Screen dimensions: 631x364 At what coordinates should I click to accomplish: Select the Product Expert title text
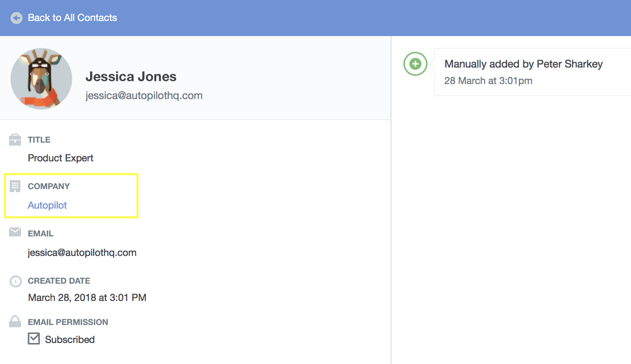point(60,158)
